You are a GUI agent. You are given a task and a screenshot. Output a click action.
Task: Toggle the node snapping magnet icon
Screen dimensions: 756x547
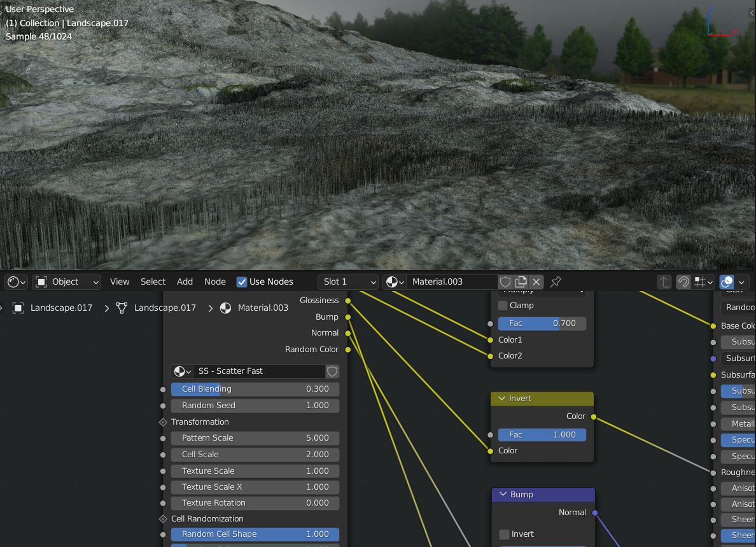point(683,281)
